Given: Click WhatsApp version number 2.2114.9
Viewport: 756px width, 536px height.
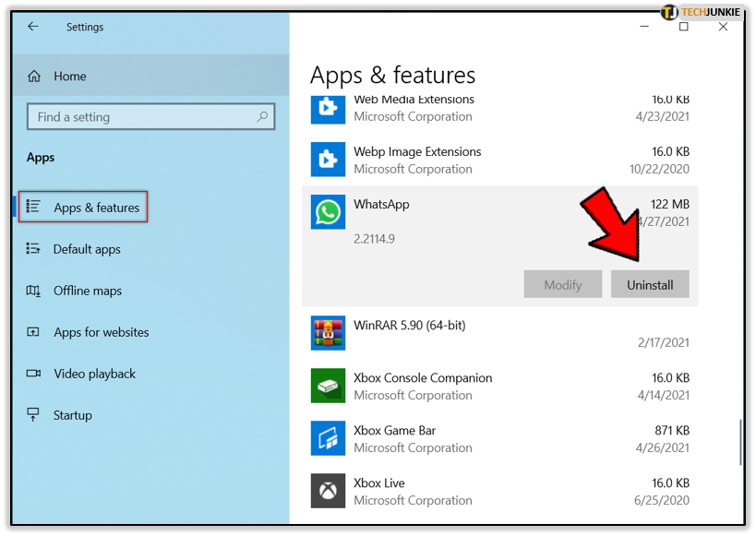Looking at the screenshot, I should tap(374, 239).
